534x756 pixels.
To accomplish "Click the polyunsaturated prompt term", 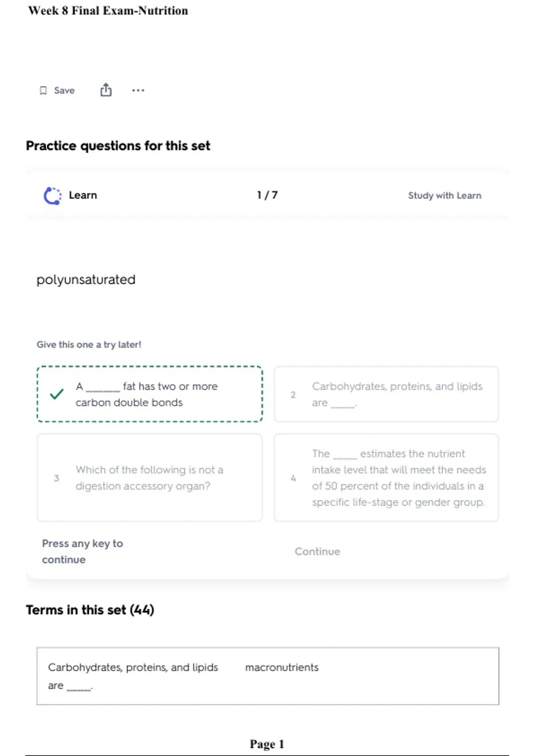I will click(x=86, y=280).
